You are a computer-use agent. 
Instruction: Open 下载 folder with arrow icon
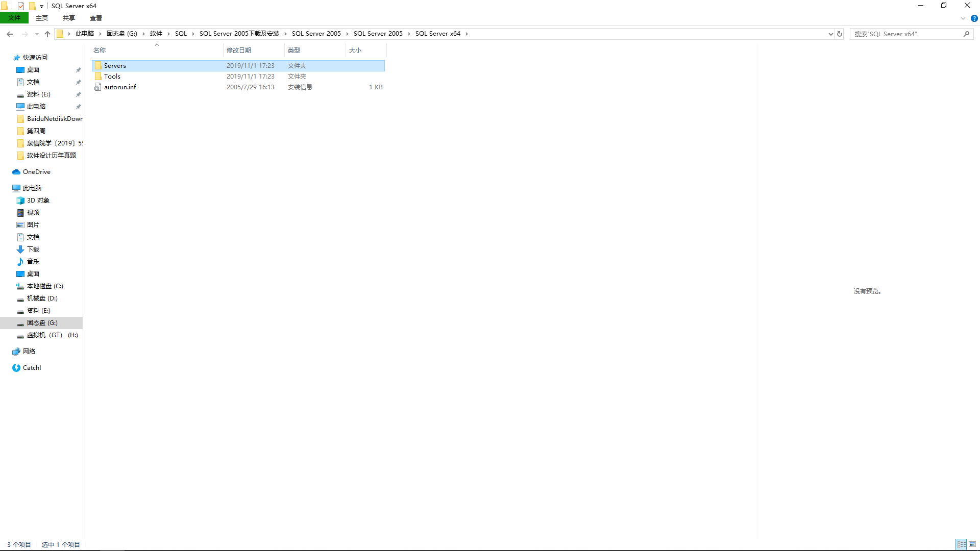33,249
